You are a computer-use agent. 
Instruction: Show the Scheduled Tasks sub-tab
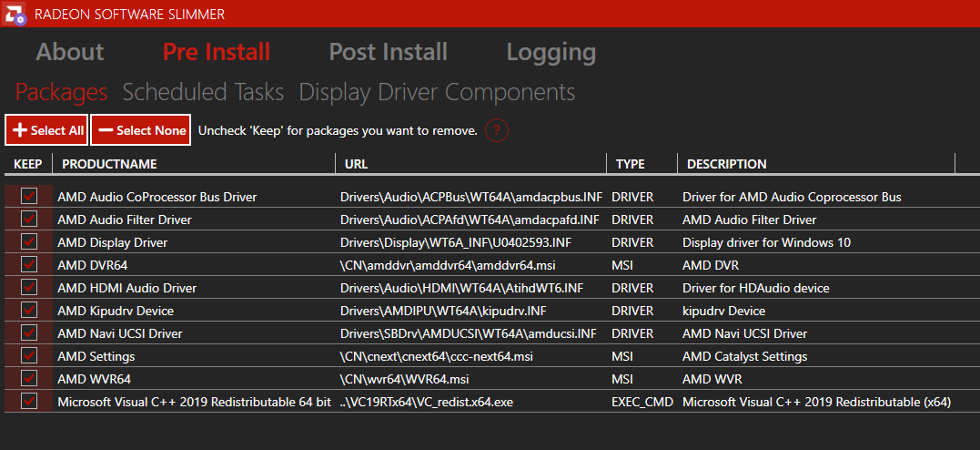[x=203, y=92]
